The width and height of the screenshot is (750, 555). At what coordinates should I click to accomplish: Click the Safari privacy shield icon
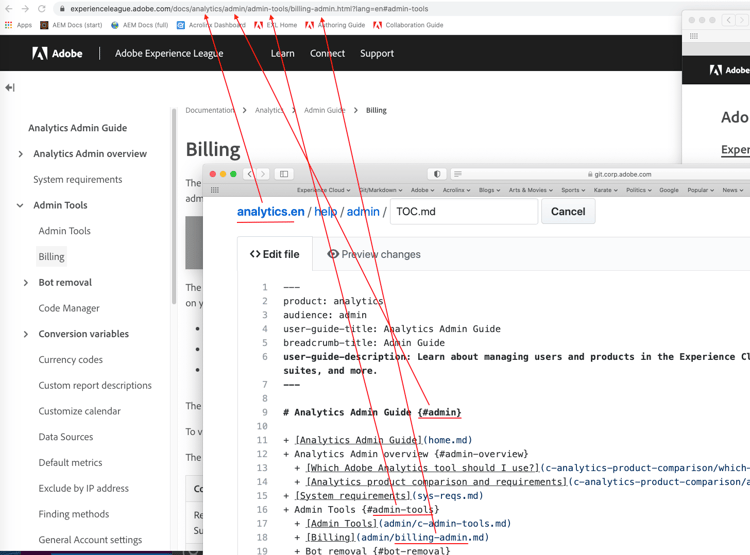437,174
